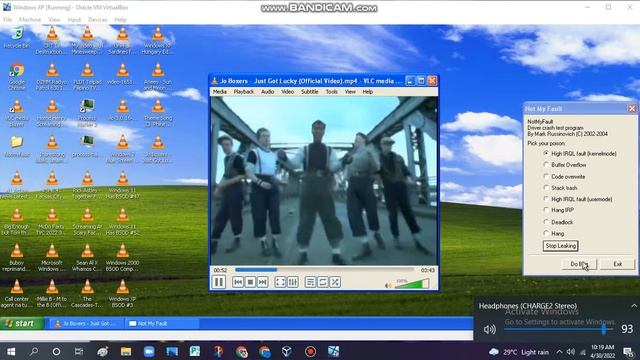Select Windows 2000 BSOD Comp video file

(122, 258)
